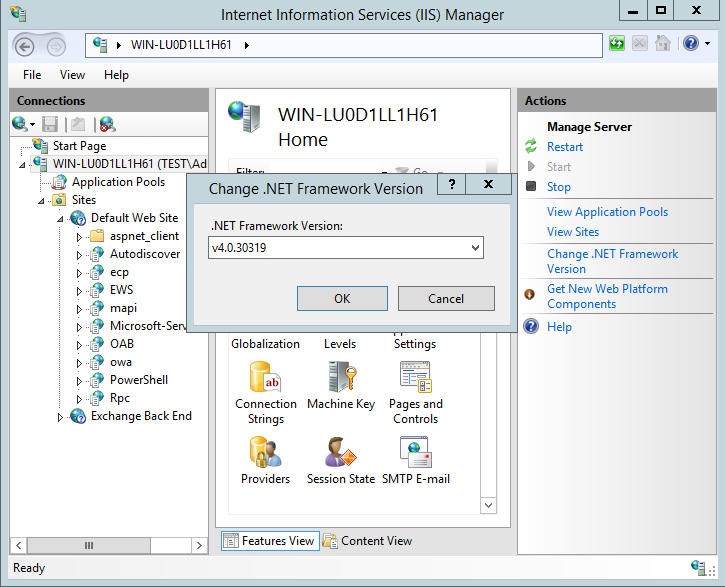This screenshot has width=725, height=587.
Task: Expand the ecp application node
Action: [x=79, y=273]
